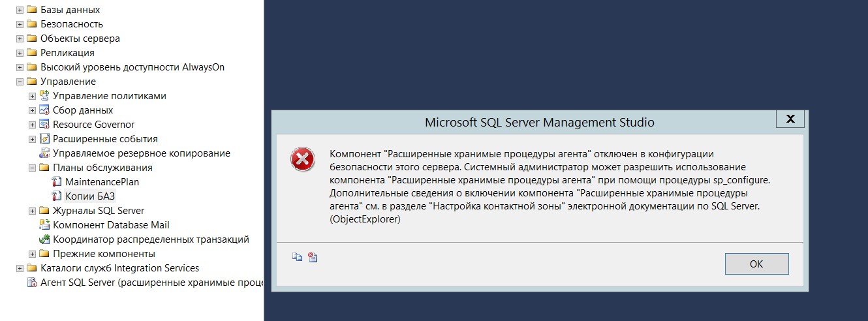
Task: Click the Управление политиками icon
Action: 44,96
